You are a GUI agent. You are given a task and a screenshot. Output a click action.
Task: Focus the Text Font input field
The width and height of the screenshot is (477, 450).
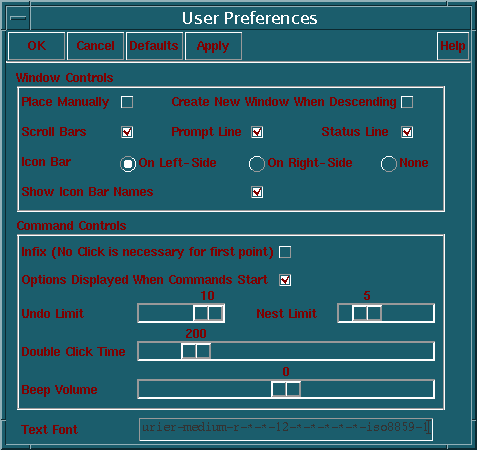point(286,430)
